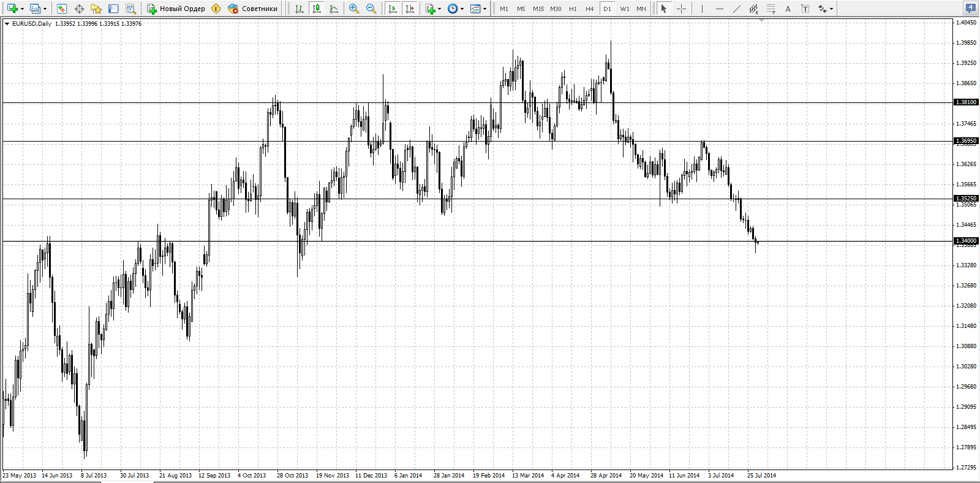980x483 pixels.
Task: Open the notifications chat bubble icon
Action: [x=971, y=9]
